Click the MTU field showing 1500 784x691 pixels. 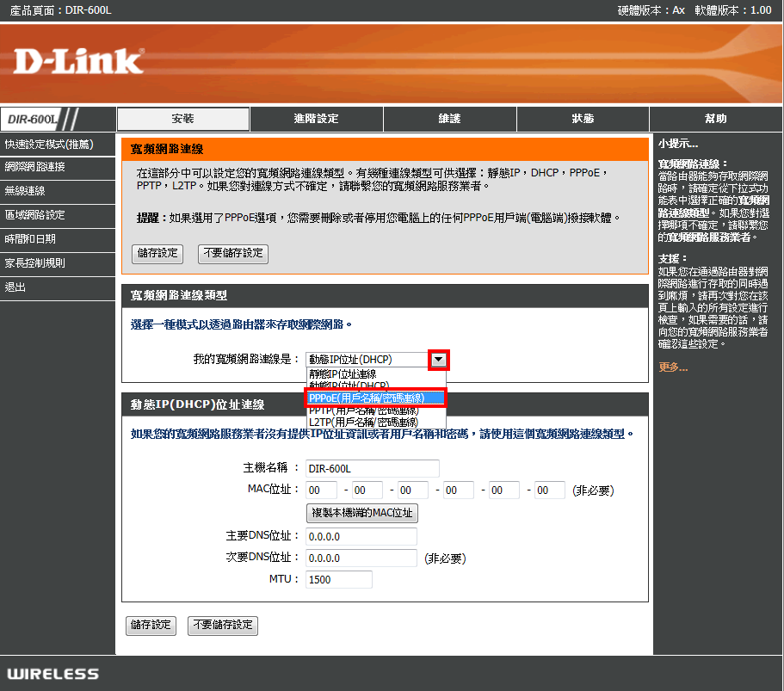tap(339, 579)
